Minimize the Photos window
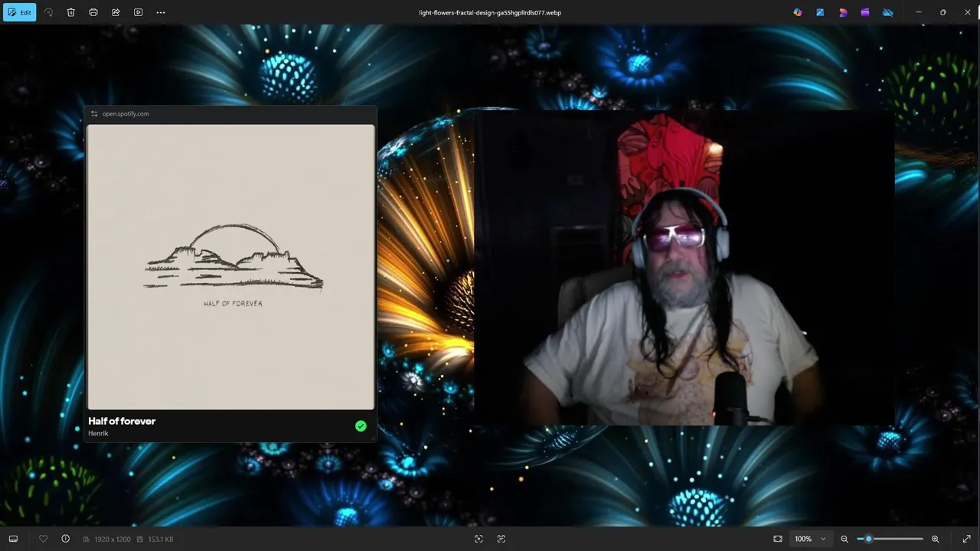Image resolution: width=980 pixels, height=551 pixels. (x=919, y=12)
